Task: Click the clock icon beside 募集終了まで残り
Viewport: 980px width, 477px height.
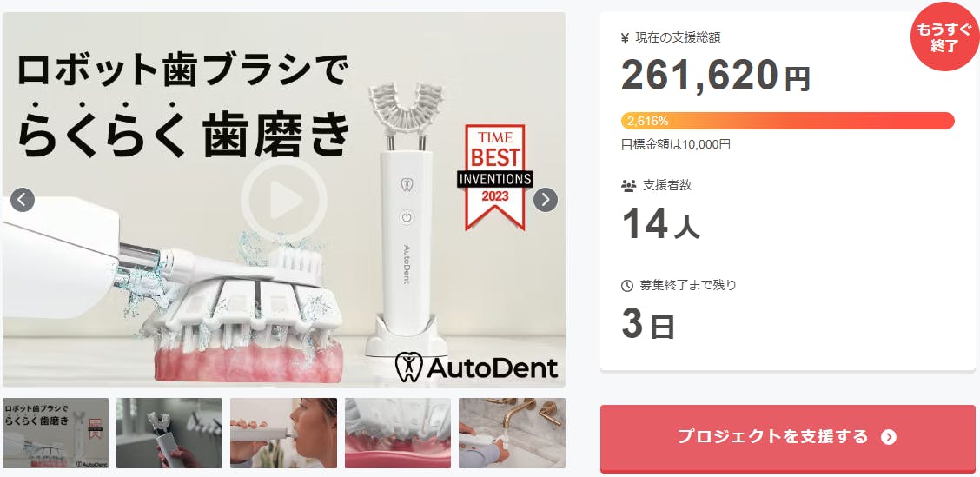Action: [x=627, y=286]
